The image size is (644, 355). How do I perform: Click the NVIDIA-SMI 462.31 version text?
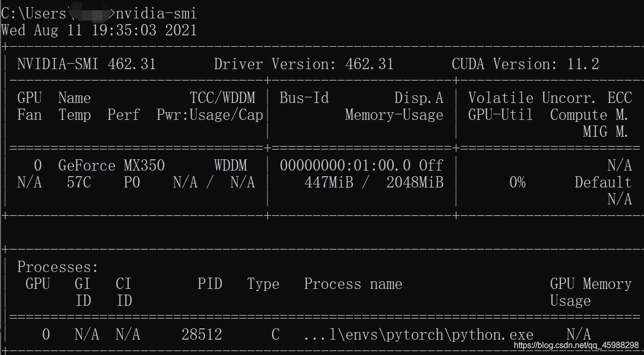click(x=85, y=64)
